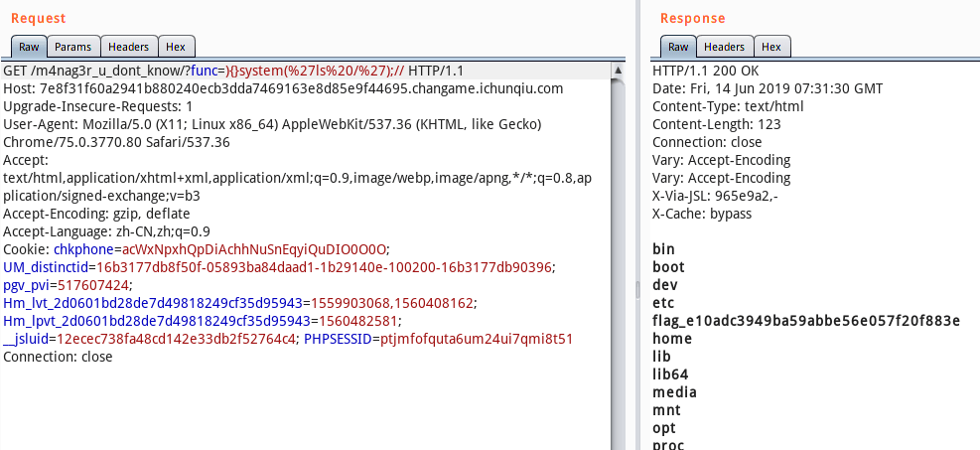Click the opt directory entry
This screenshot has width=980, height=450.
(664, 429)
